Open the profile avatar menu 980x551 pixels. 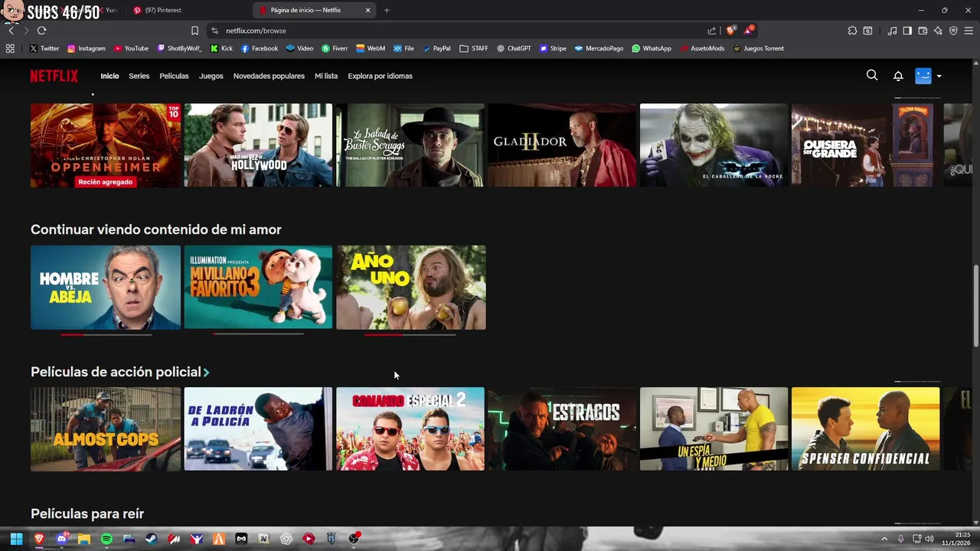coord(923,76)
